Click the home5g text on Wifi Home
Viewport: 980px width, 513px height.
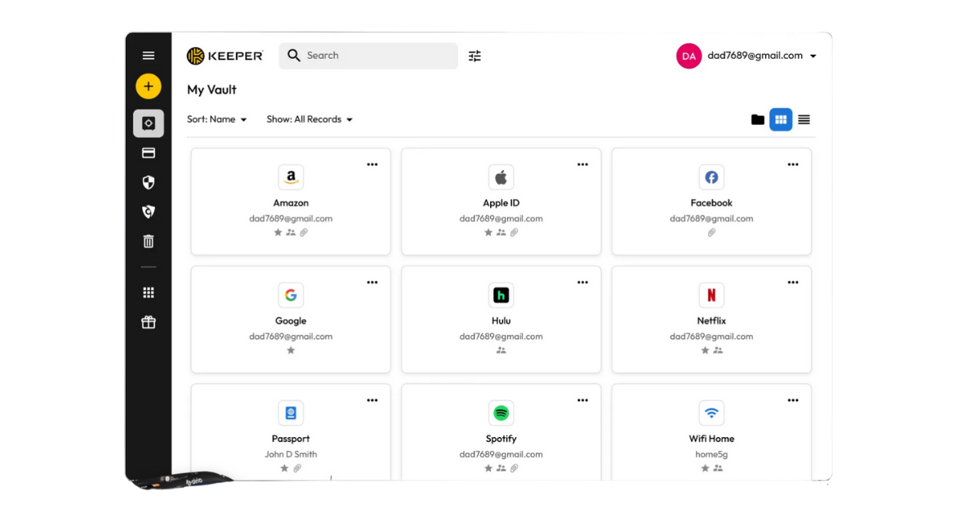711,454
